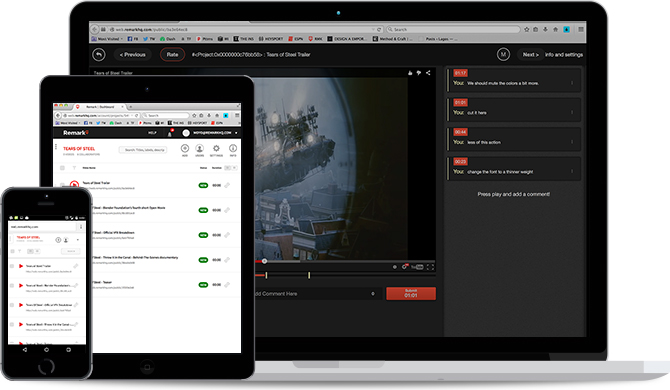Bookmark page with the star in laptop browser
The image size is (670, 390).
tap(526, 29)
